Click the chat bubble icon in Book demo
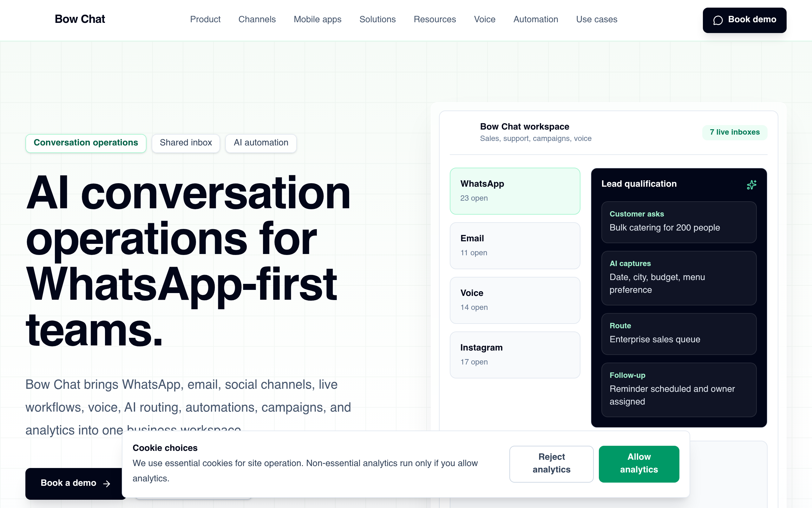This screenshot has width=812, height=508. pos(718,20)
